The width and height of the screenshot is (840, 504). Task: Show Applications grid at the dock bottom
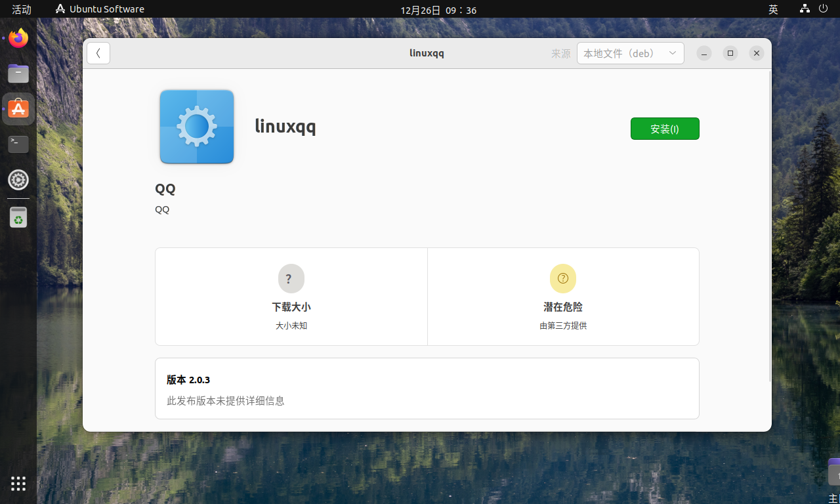tap(18, 484)
